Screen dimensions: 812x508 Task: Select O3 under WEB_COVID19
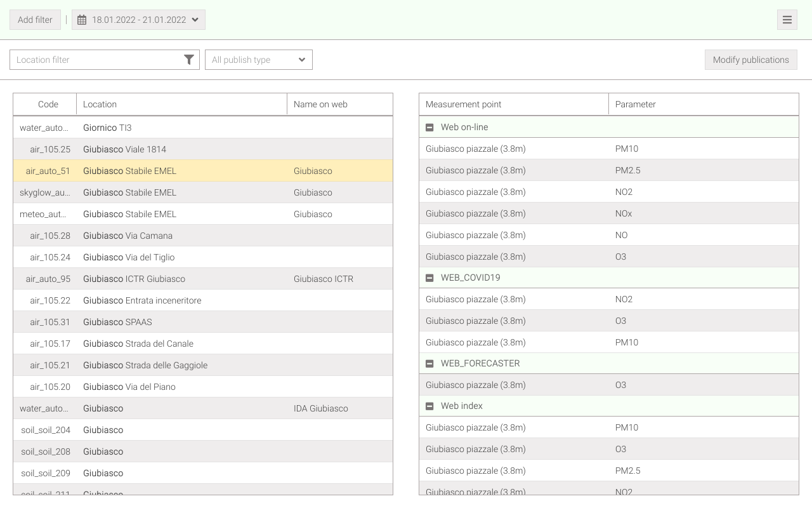[609, 321]
